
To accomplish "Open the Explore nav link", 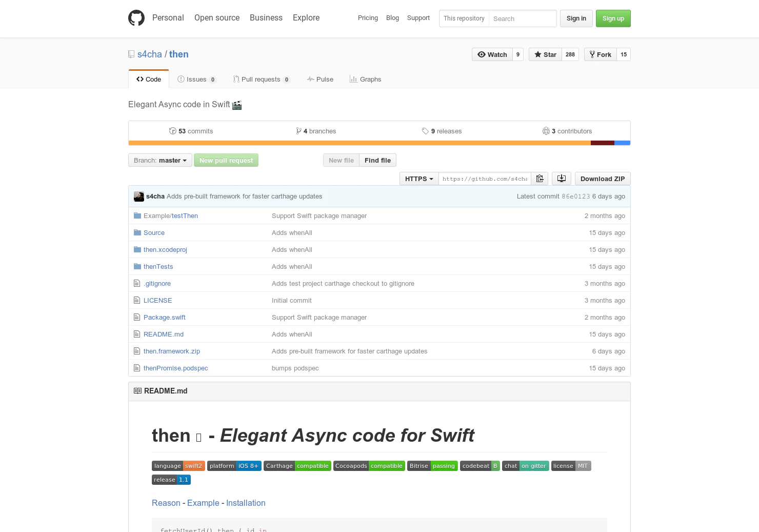I will click(306, 17).
